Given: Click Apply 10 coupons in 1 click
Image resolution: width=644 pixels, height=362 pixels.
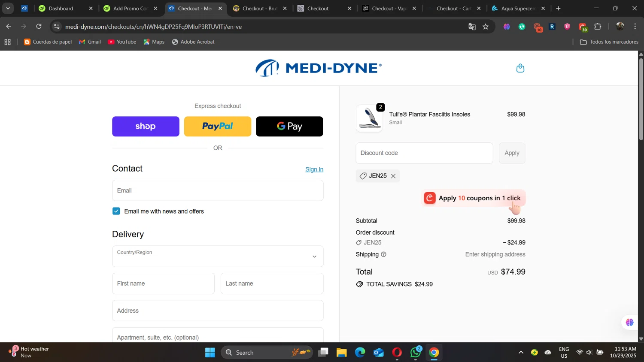Looking at the screenshot, I should click(x=474, y=198).
